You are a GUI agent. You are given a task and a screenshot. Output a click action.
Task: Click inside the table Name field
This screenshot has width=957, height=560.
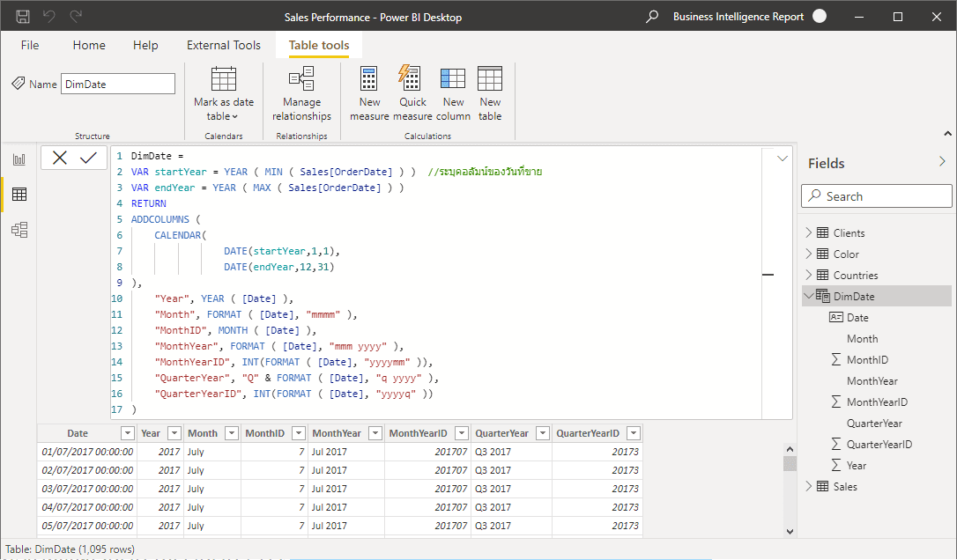(x=117, y=83)
